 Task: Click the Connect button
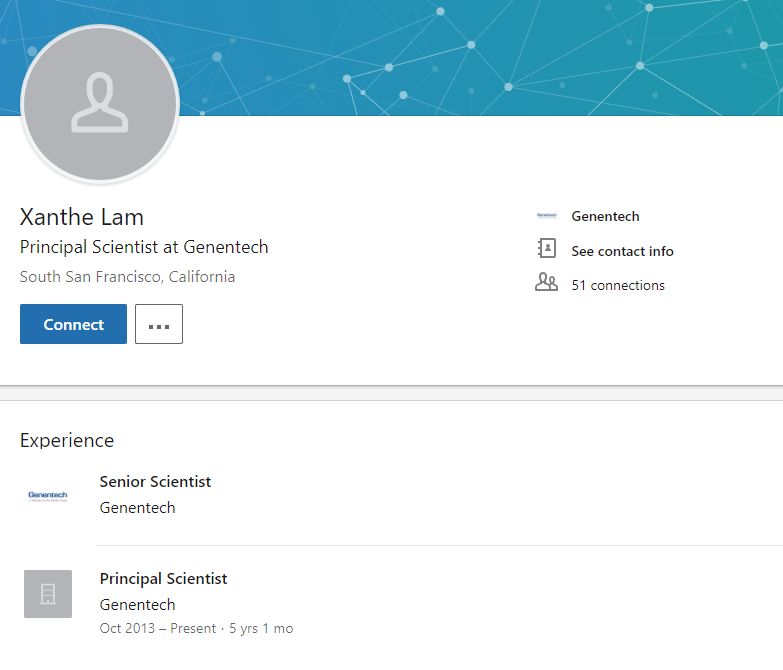pyautogui.click(x=73, y=324)
